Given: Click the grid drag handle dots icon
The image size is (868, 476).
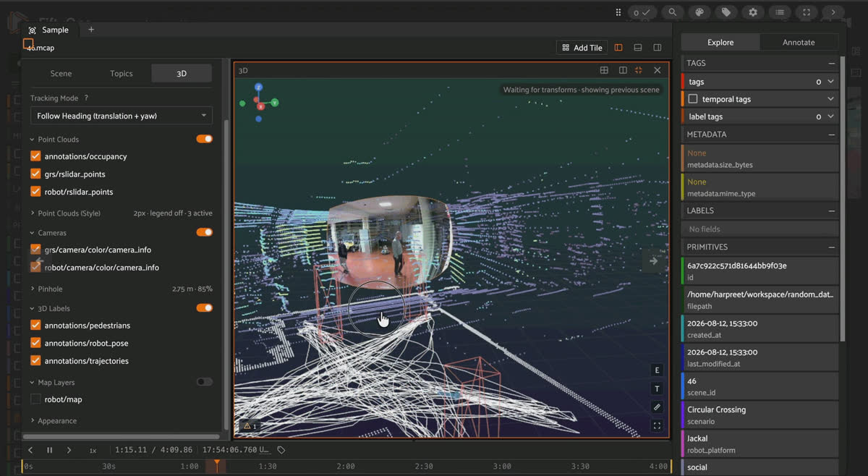Looking at the screenshot, I should pyautogui.click(x=618, y=12).
